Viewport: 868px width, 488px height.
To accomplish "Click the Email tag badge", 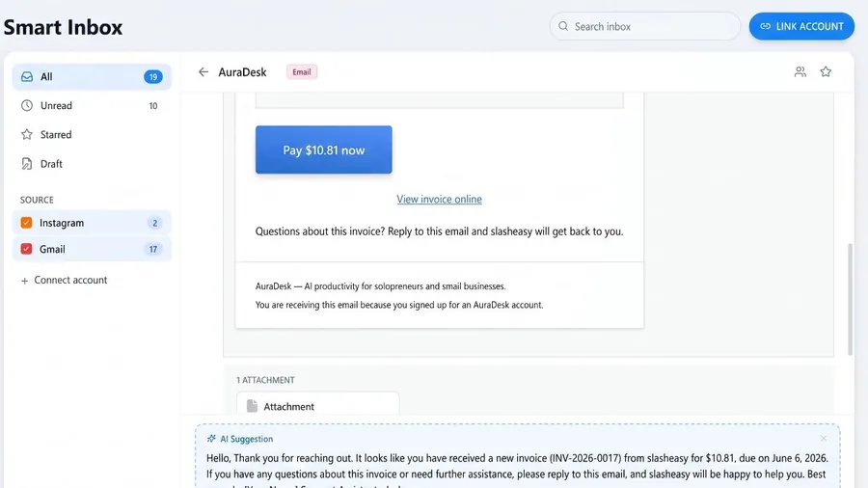I will coord(302,72).
